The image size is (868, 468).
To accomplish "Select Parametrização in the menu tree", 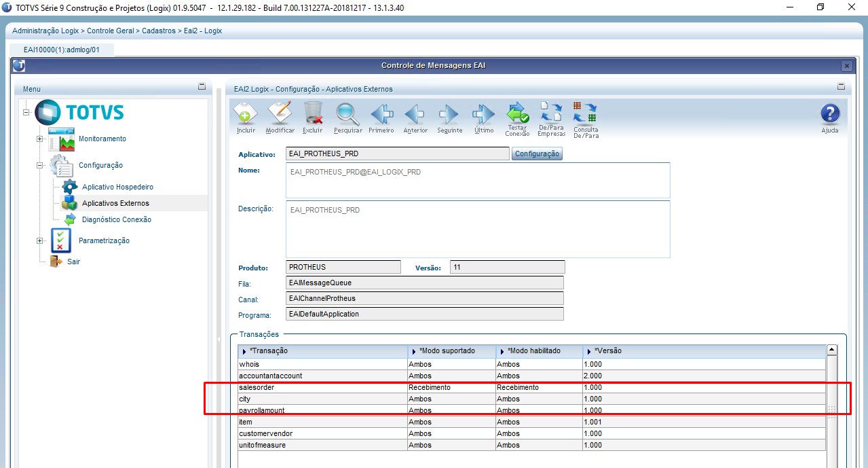I will click(104, 240).
